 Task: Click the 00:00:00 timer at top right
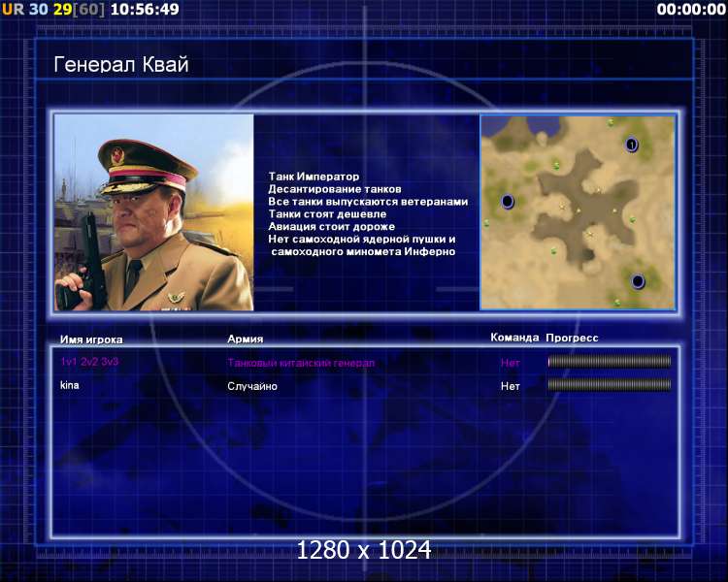pyautogui.click(x=691, y=9)
